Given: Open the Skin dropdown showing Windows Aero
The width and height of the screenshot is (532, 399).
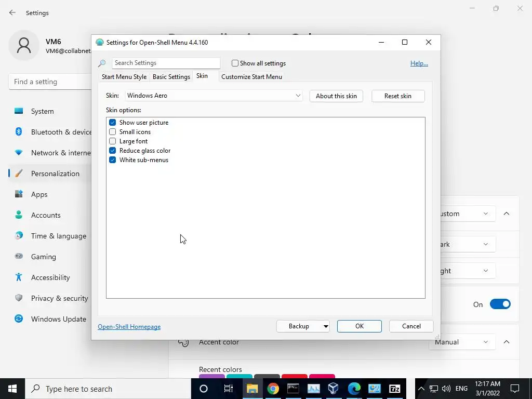Looking at the screenshot, I should click(x=214, y=96).
